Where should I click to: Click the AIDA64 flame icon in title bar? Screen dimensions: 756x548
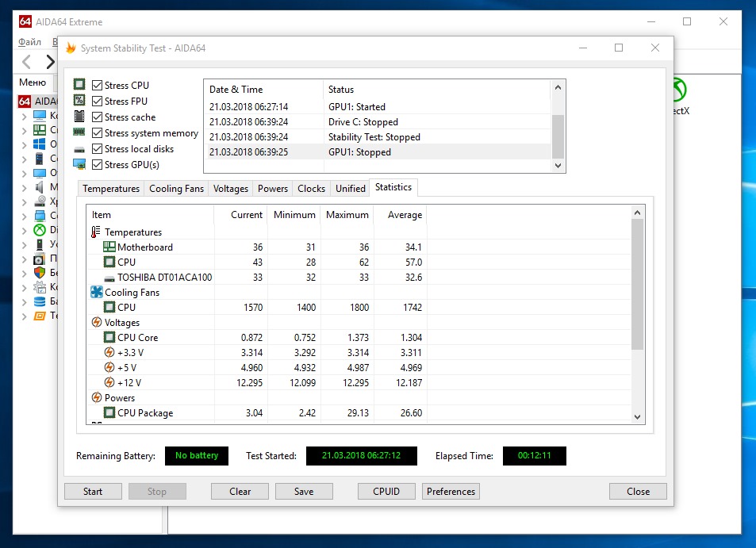click(x=71, y=48)
